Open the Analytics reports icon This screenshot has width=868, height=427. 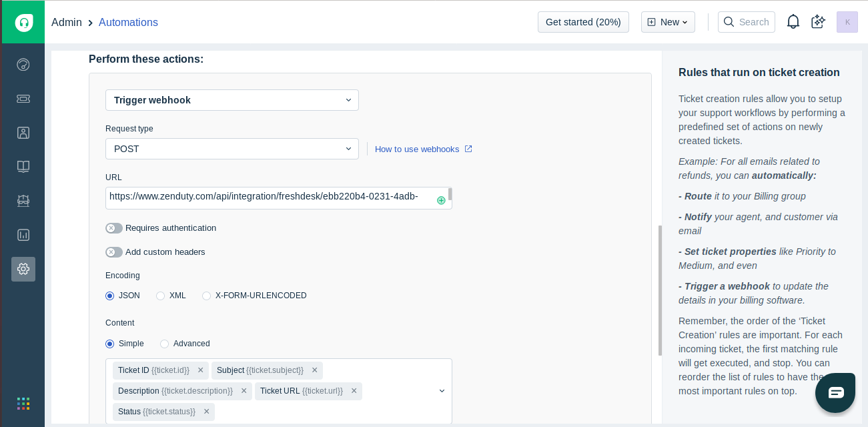point(23,235)
